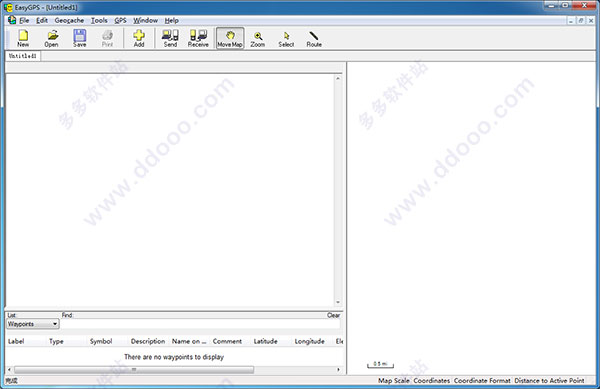Image resolution: width=600 pixels, height=389 pixels.
Task: Click down arrow of vertical scrollbar
Action: [x=338, y=302]
